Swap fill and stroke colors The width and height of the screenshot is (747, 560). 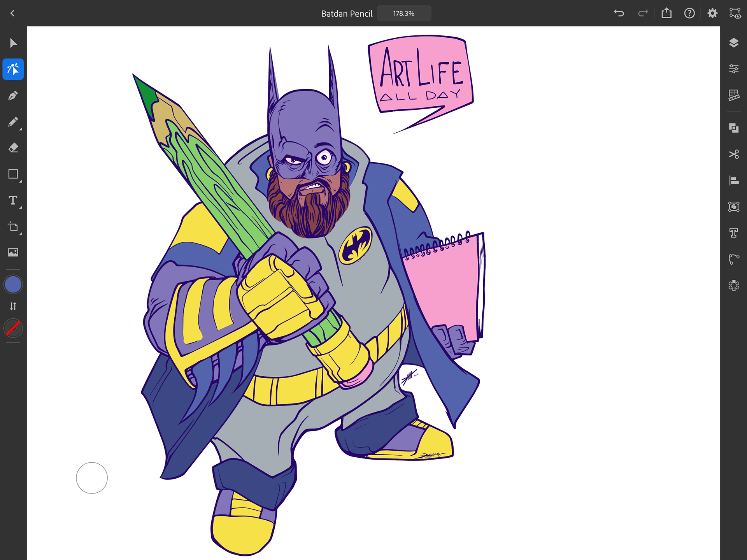[13, 307]
